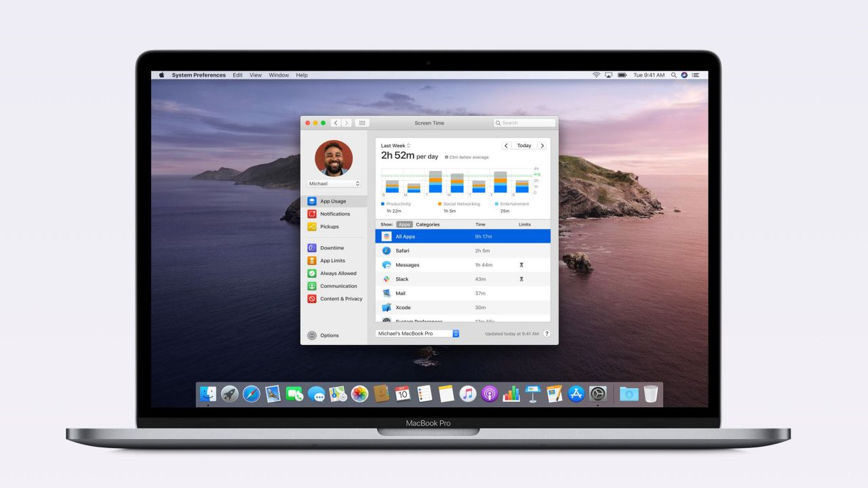868x488 pixels.
Task: Open the App Usage sidebar section
Action: point(335,201)
